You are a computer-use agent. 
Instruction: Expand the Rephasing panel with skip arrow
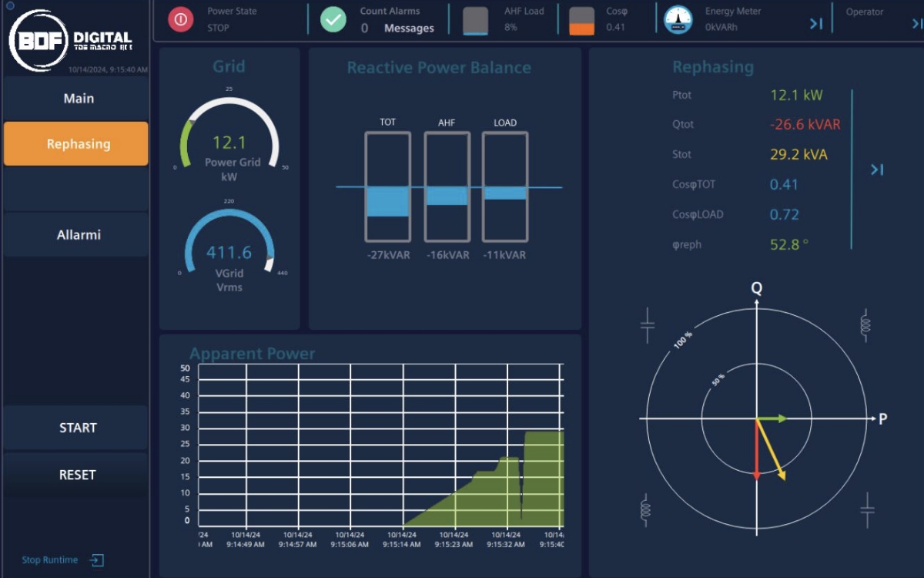click(876, 170)
